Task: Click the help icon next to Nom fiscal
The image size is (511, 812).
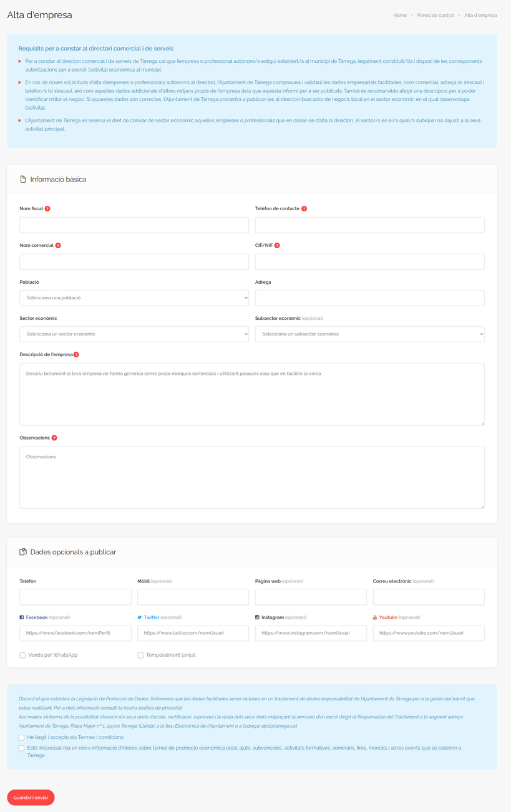Action: (x=47, y=209)
